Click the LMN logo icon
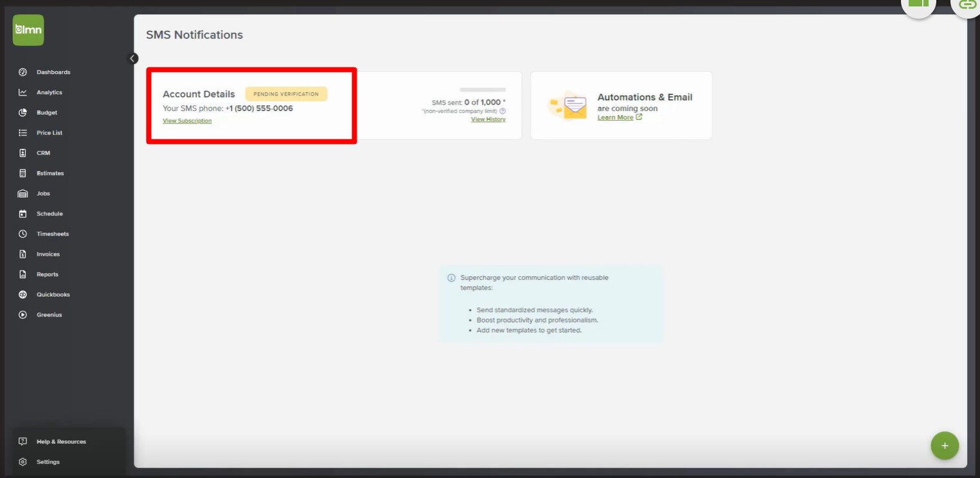The width and height of the screenshot is (980, 478). 28,30
